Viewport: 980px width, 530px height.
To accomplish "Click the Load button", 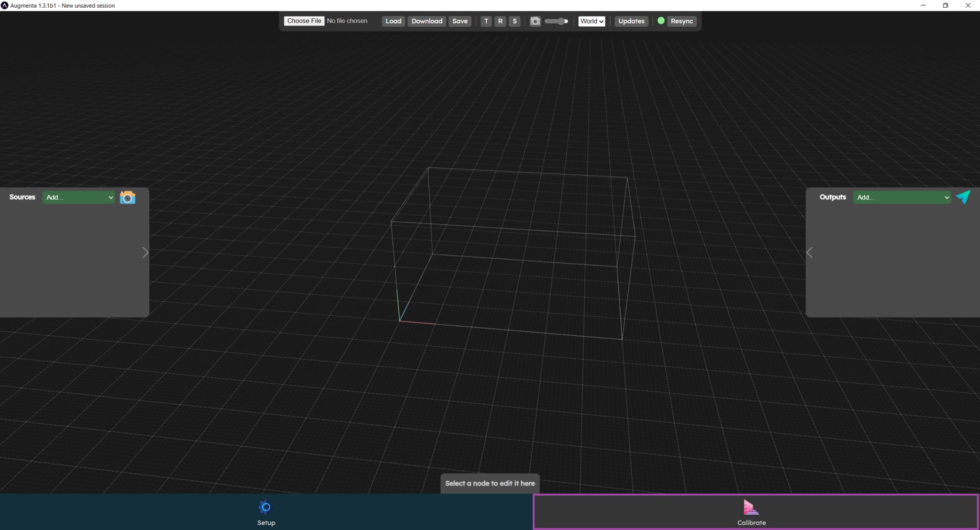I will (392, 21).
